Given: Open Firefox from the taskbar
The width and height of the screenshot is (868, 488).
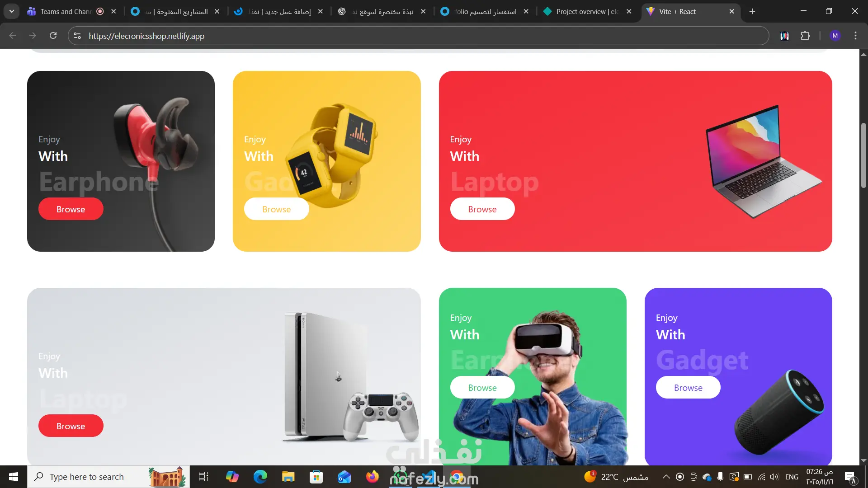Looking at the screenshot, I should coord(372,477).
